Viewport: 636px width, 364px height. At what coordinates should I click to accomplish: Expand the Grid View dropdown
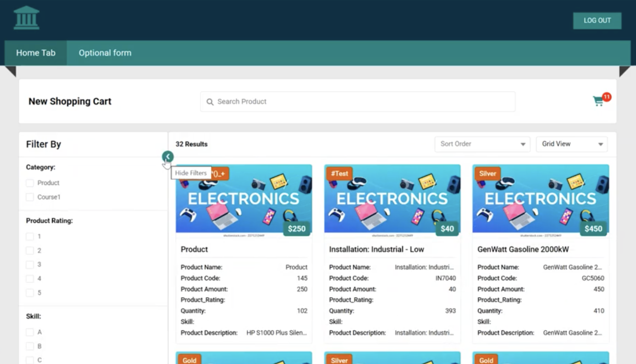572,144
